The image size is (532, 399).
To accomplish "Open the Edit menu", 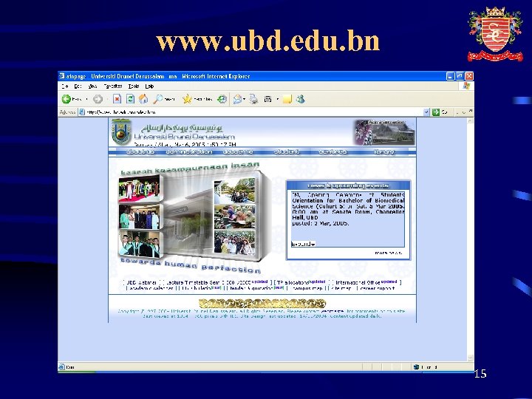I will click(x=78, y=86).
